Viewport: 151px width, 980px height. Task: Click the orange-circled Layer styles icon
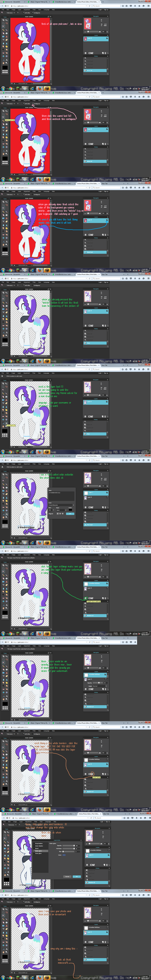pos(92,774)
